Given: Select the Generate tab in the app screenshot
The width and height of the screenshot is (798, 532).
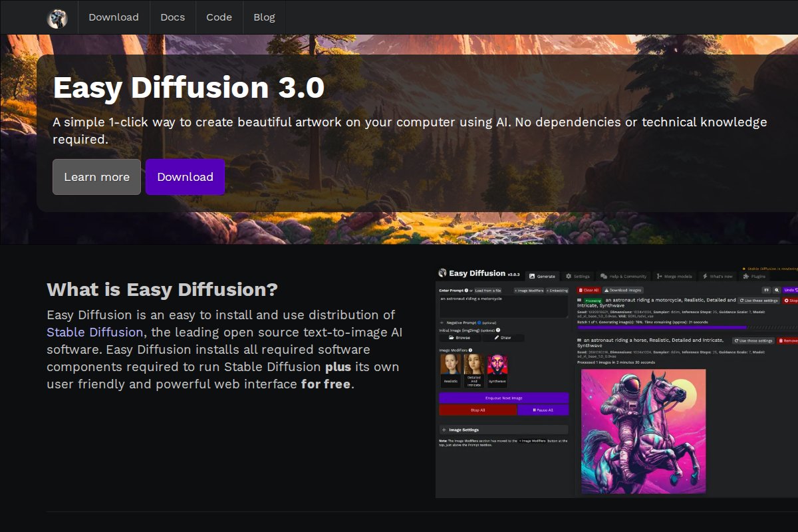Looking at the screenshot, I should 542,276.
